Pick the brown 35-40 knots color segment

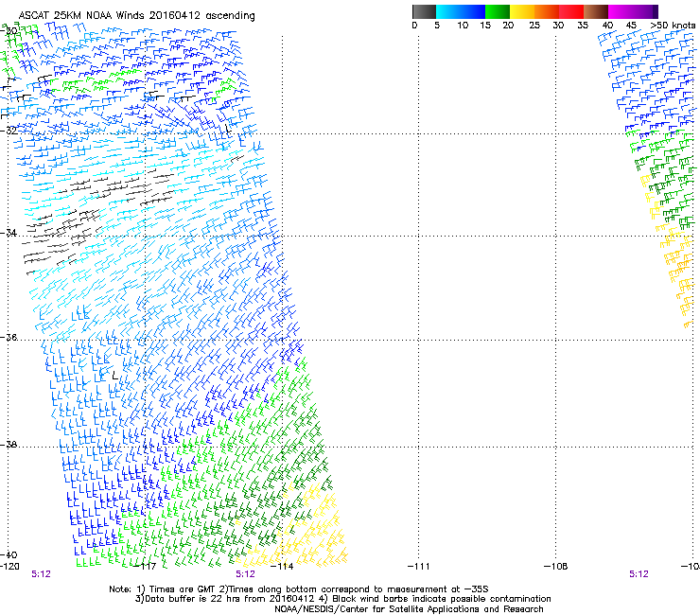click(x=596, y=11)
